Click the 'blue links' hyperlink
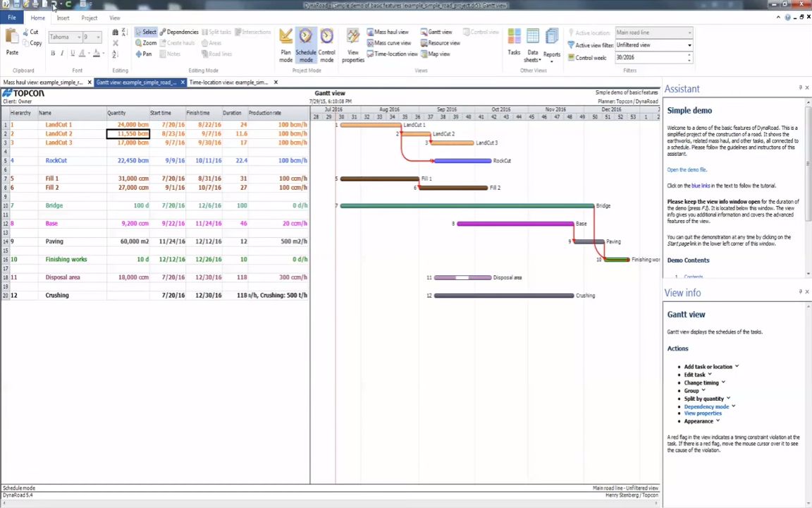Viewport: 812px width, 508px height. tap(701, 186)
